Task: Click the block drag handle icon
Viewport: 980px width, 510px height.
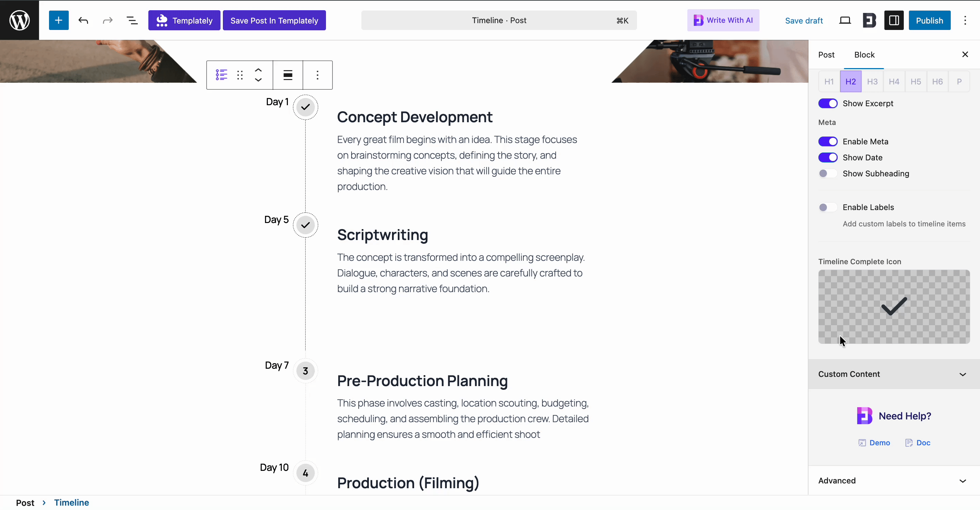Action: pyautogui.click(x=240, y=75)
